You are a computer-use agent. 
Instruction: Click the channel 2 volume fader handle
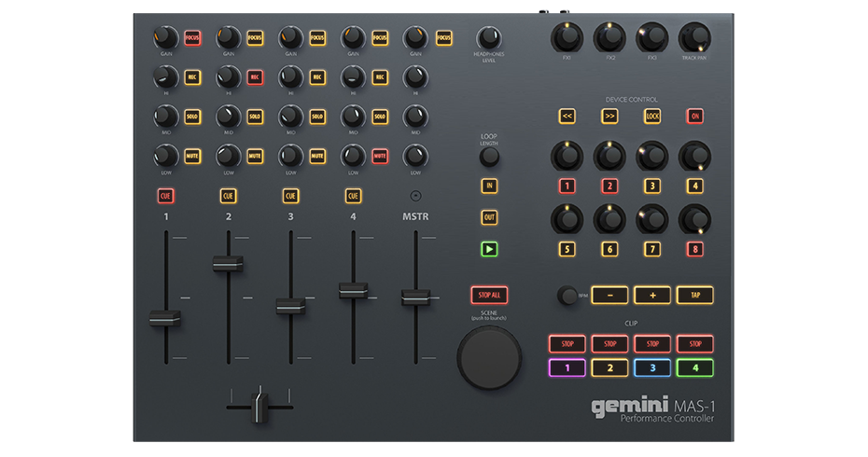pos(228,263)
